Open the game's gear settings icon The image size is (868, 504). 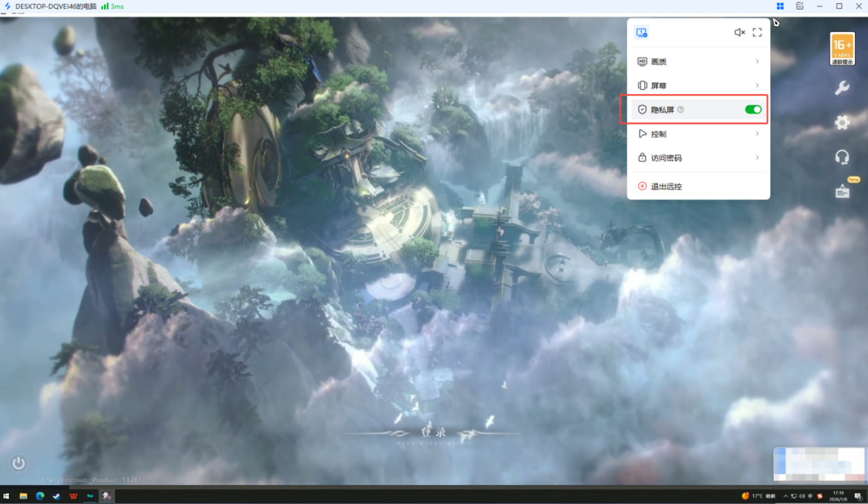842,123
